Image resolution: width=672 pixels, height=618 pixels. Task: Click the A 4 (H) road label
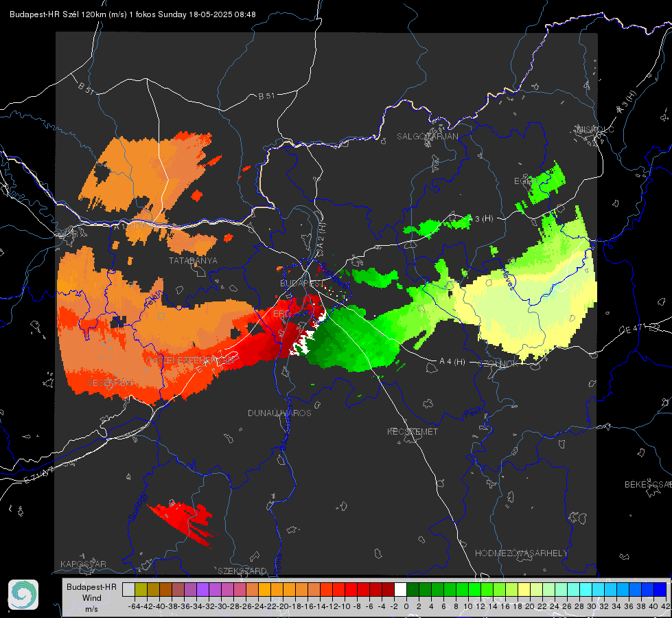click(452, 362)
